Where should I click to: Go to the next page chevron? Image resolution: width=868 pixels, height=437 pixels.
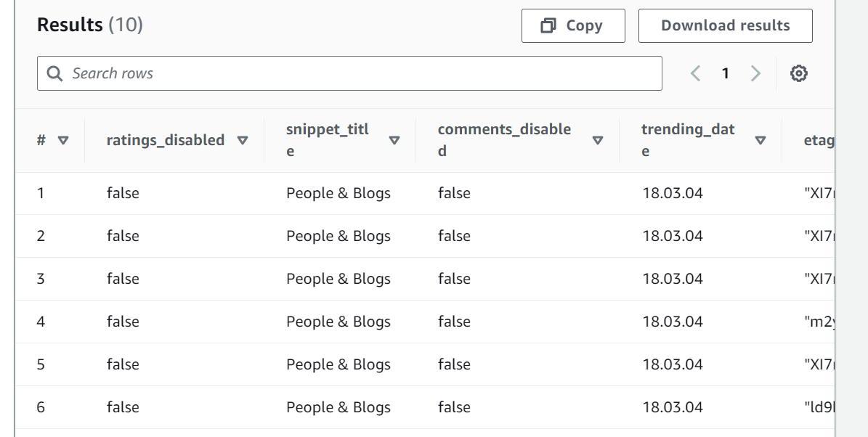[756, 73]
